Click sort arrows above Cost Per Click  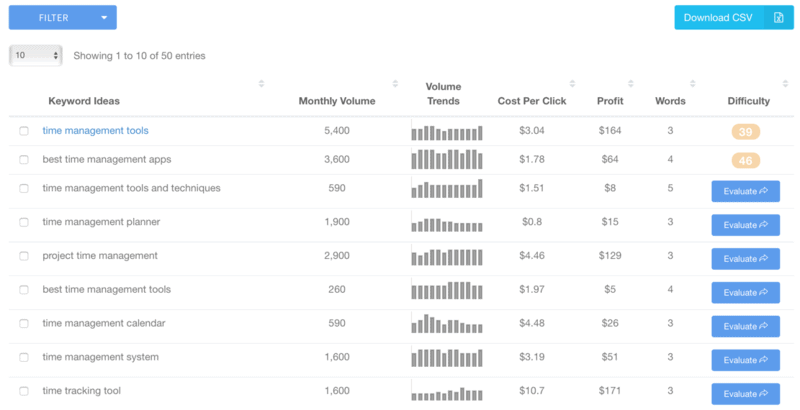572,84
